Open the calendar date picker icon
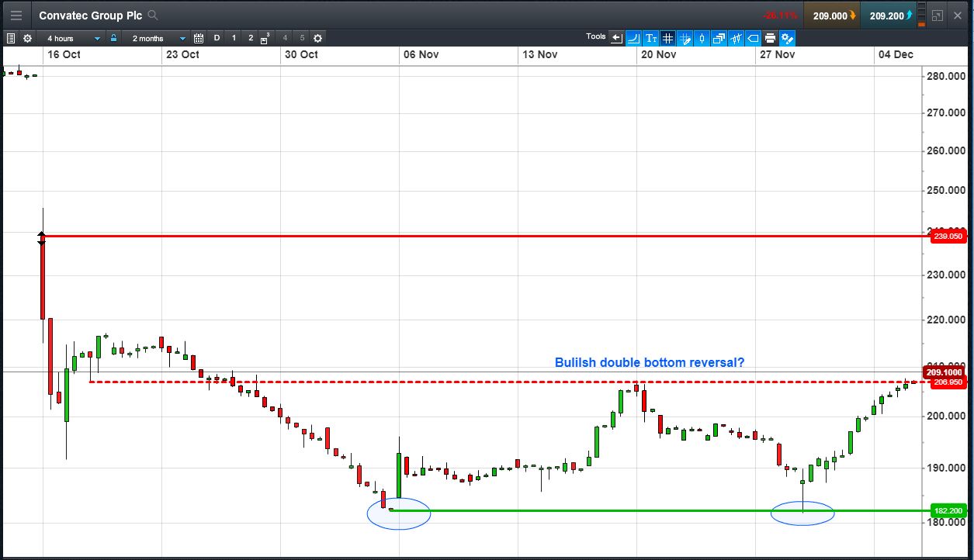The height and width of the screenshot is (560, 974). point(199,38)
